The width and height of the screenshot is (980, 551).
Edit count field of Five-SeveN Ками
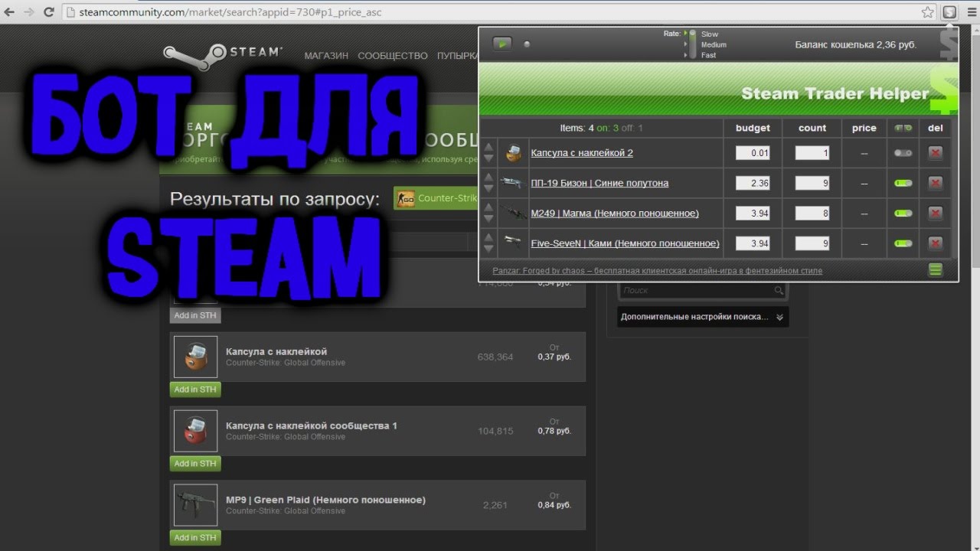(x=812, y=243)
